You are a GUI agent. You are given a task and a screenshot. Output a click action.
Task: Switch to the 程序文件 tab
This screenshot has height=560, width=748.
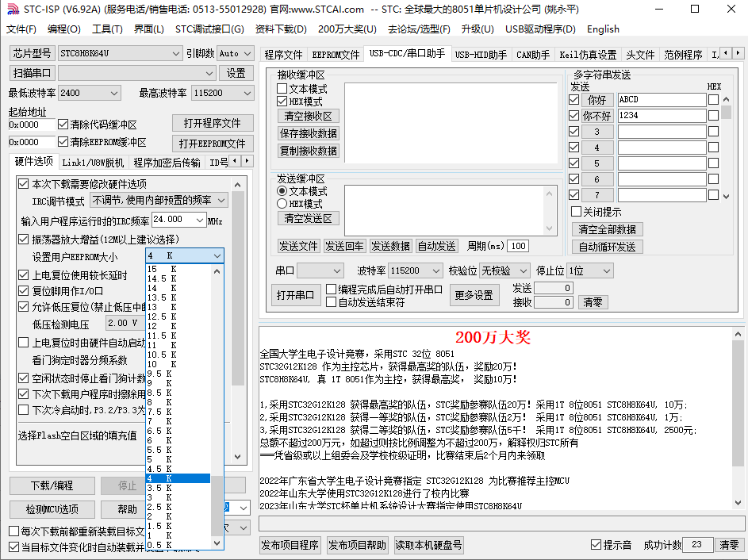pos(283,55)
